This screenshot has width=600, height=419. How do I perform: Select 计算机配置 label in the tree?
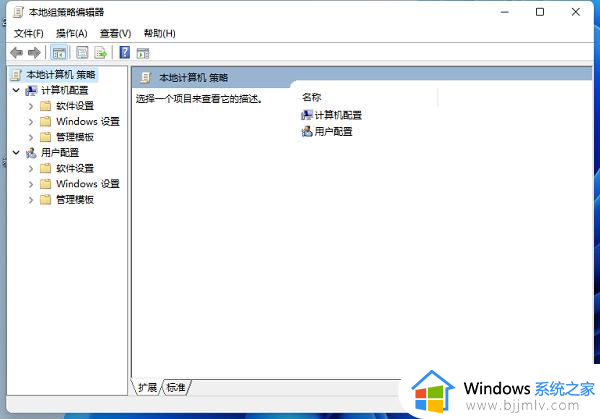(x=65, y=90)
